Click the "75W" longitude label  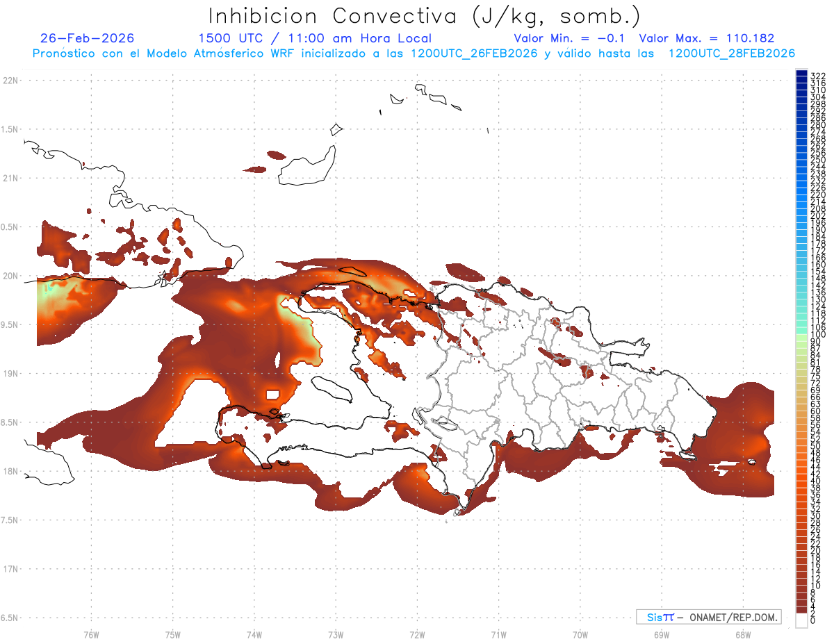coord(172,634)
